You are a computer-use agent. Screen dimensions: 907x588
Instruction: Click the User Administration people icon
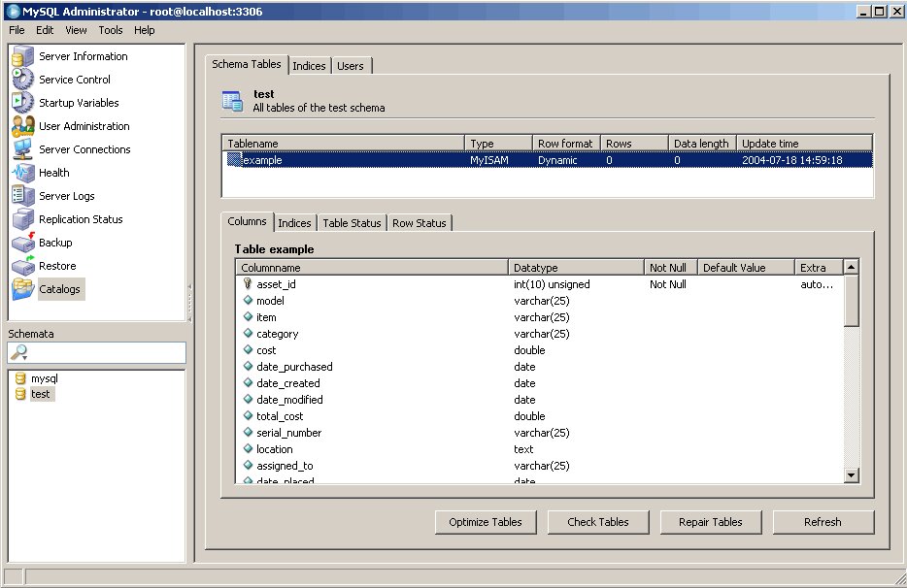coord(22,126)
